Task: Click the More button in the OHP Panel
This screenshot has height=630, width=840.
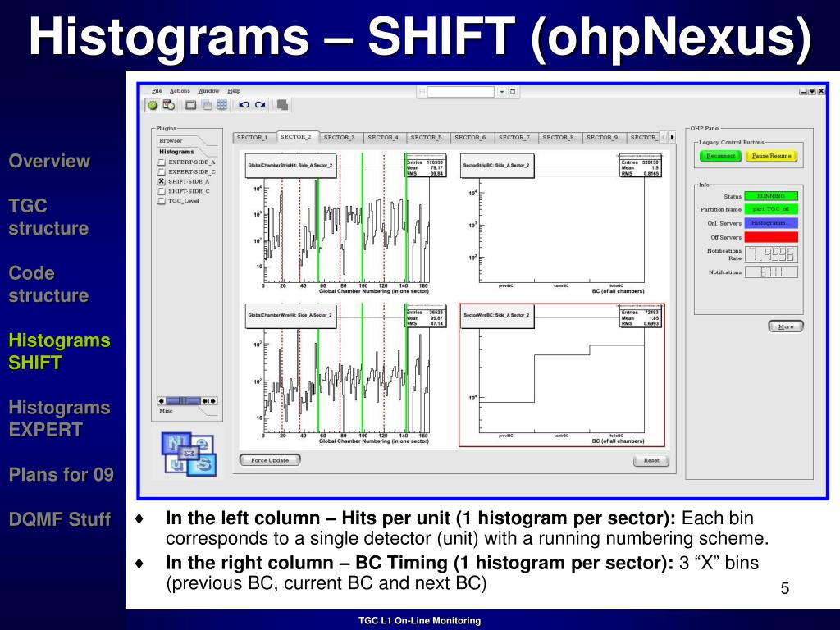Action: (786, 326)
